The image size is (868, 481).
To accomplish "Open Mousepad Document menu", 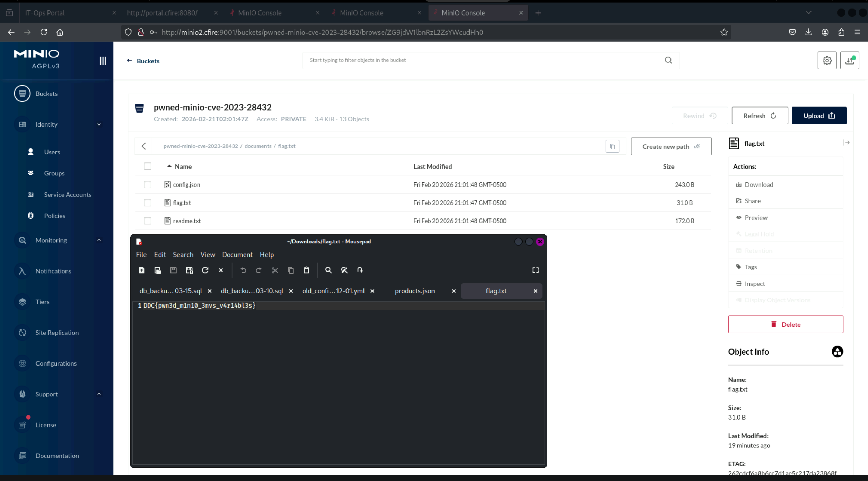I will pyautogui.click(x=237, y=255).
